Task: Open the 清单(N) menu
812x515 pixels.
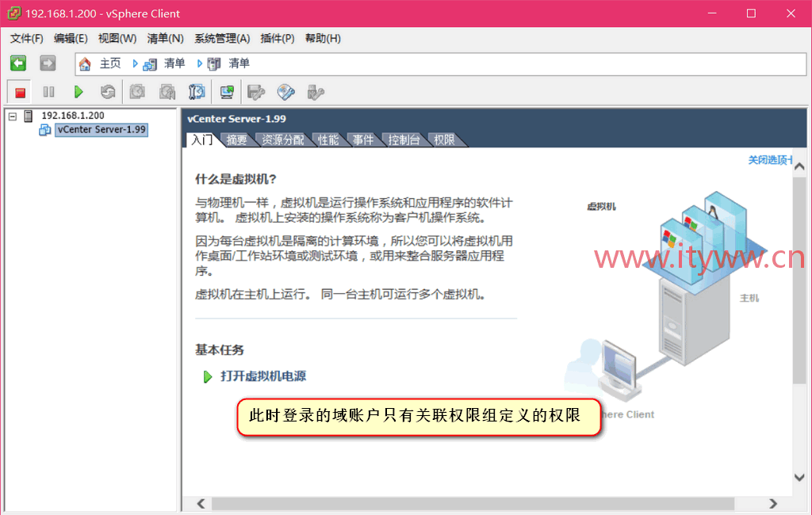Action: click(165, 38)
